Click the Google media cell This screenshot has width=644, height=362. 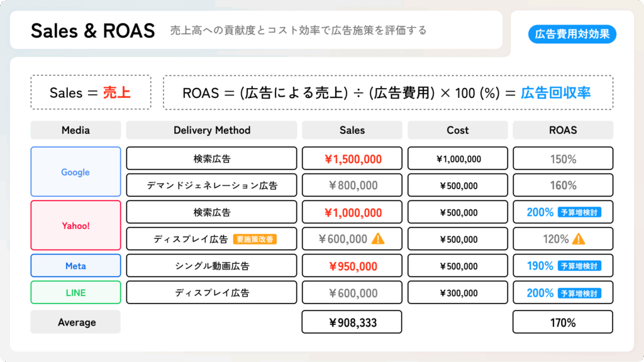75,172
